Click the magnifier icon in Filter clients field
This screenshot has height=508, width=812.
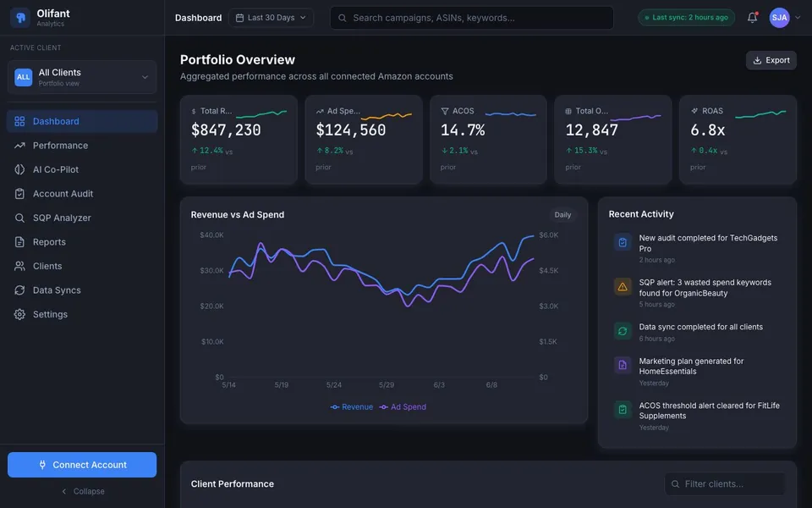675,484
